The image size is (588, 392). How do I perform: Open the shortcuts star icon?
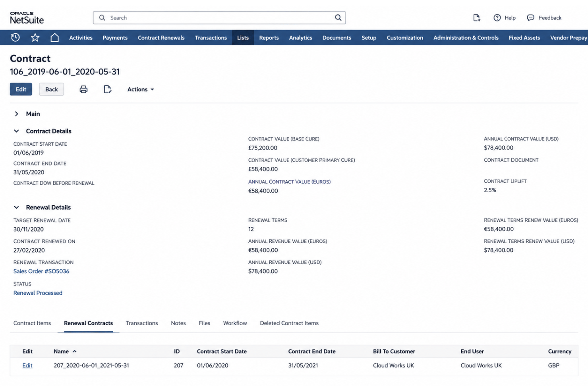(x=35, y=37)
